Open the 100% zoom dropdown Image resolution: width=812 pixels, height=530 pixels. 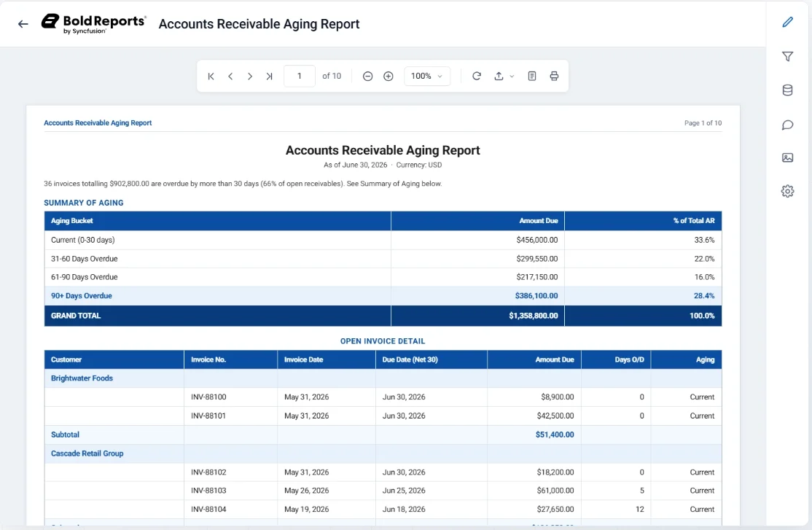coord(426,76)
